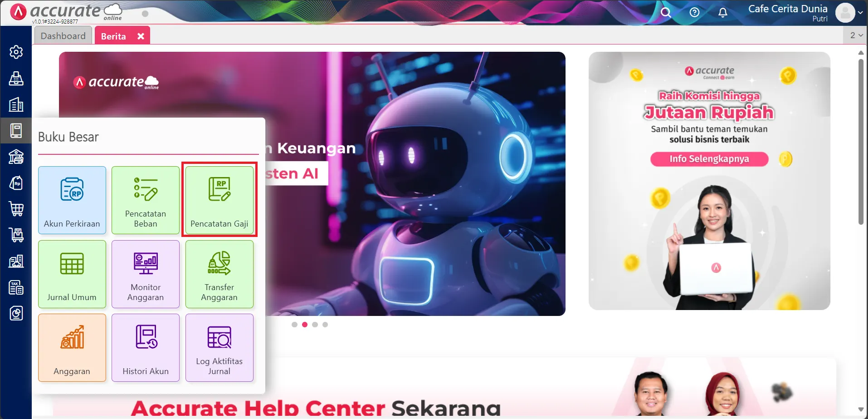868x419 pixels.
Task: Expand the user profile dropdown arrow
Action: 860,13
